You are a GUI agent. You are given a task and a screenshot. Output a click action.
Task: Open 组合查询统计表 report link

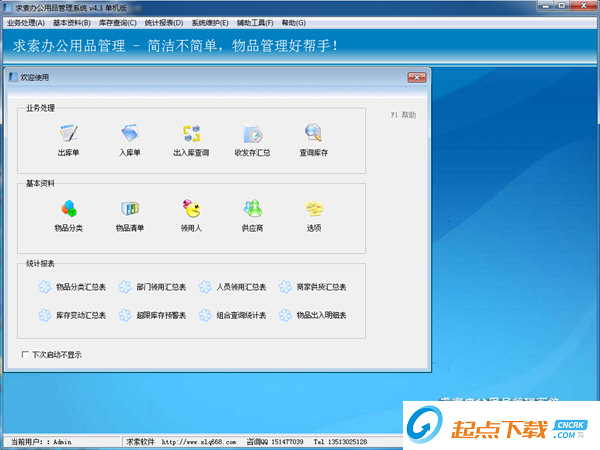coord(241,315)
